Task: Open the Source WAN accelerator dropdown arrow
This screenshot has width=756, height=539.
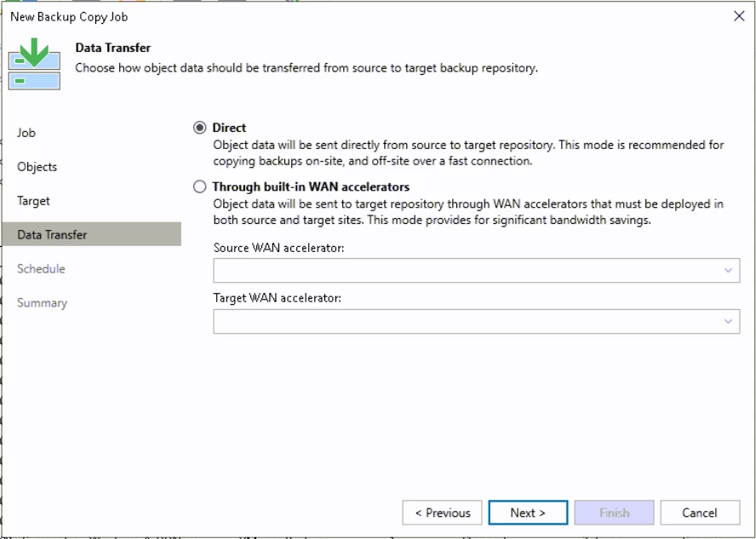Action: click(x=730, y=270)
